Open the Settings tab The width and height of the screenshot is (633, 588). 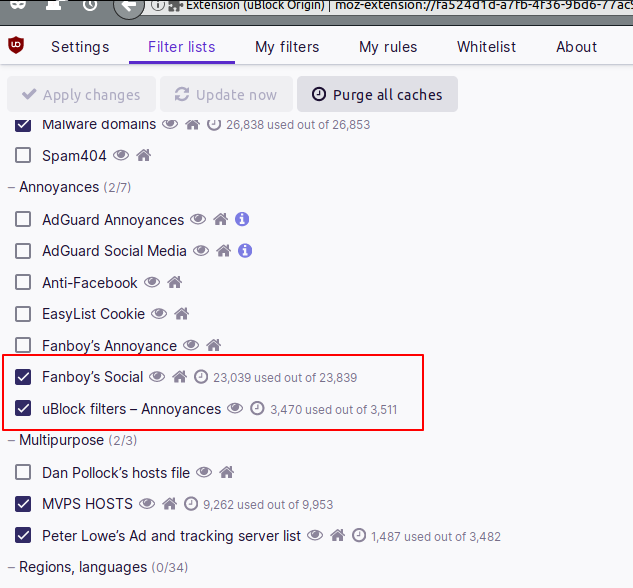pos(80,47)
